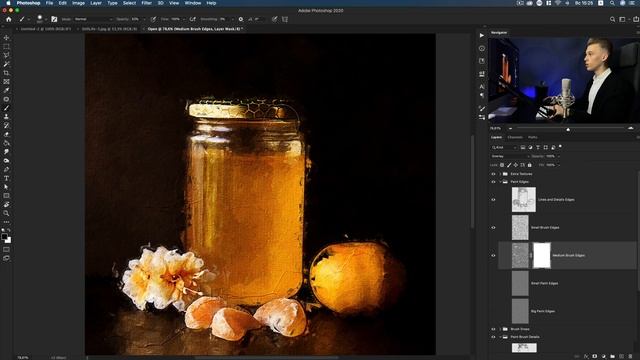Open the Image menu

pos(78,3)
